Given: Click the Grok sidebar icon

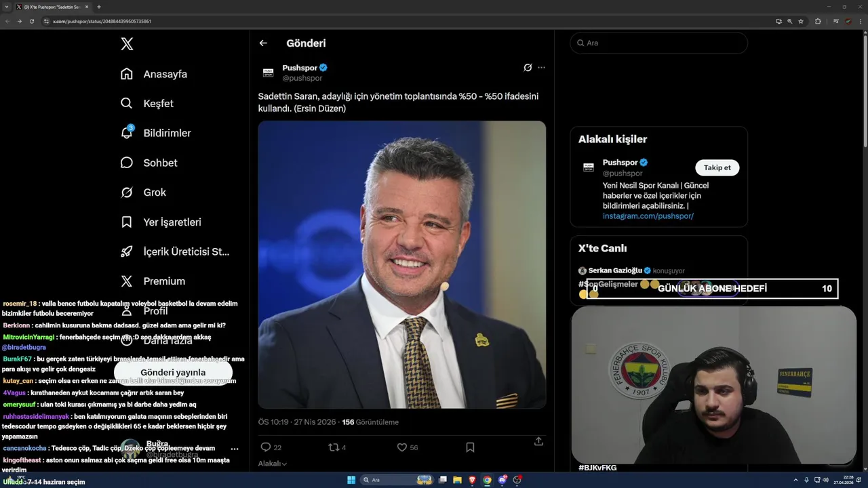Looking at the screenshot, I should (x=127, y=192).
